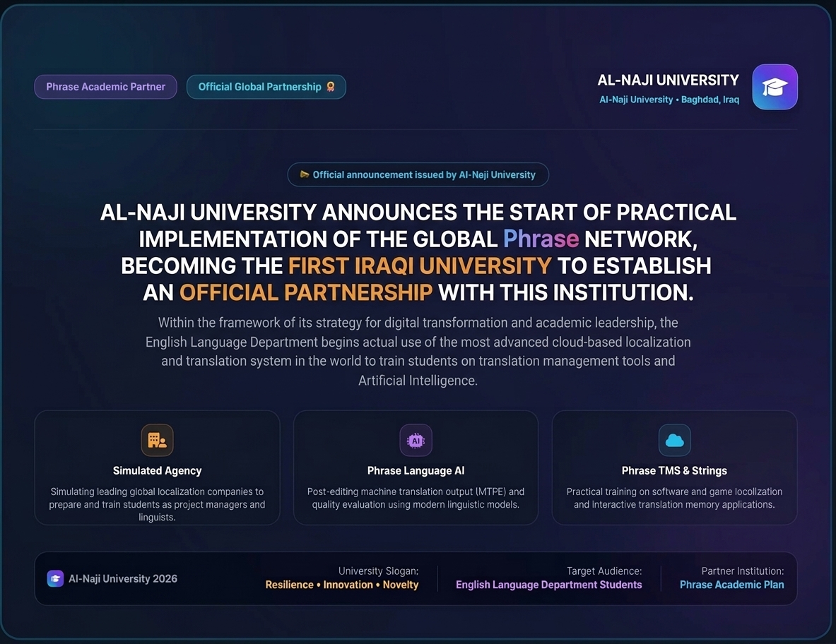The image size is (836, 644).
Task: Click the graduation cap logo icon
Action: coord(775,87)
